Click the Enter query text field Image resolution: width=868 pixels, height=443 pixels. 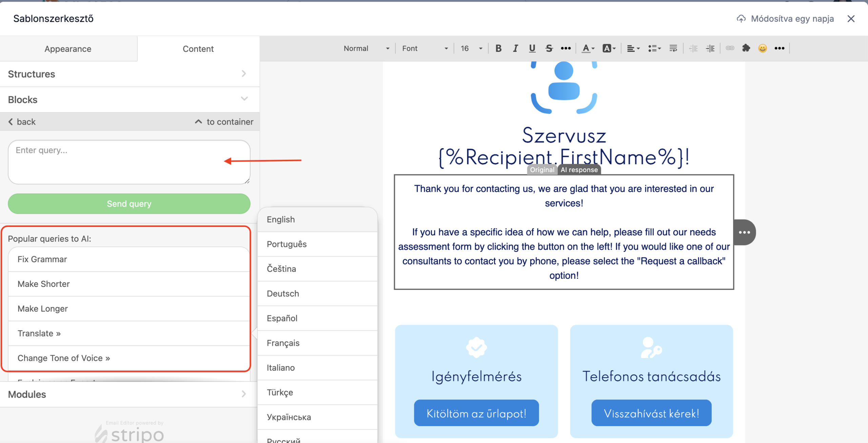tap(129, 162)
